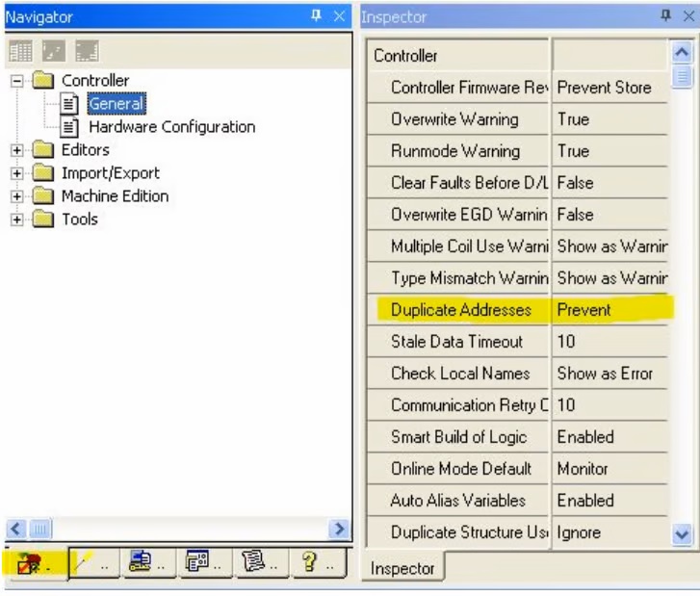Click the Inspector panel pushpin icon

pyautogui.click(x=665, y=16)
